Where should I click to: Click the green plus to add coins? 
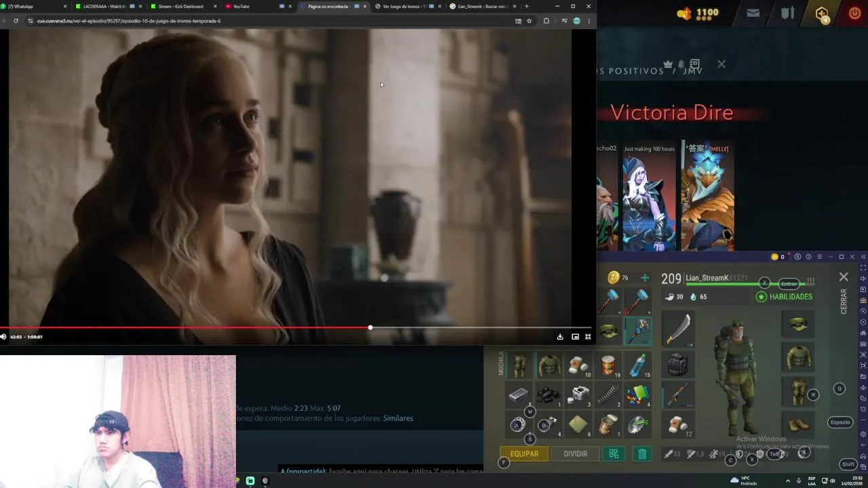coord(645,278)
